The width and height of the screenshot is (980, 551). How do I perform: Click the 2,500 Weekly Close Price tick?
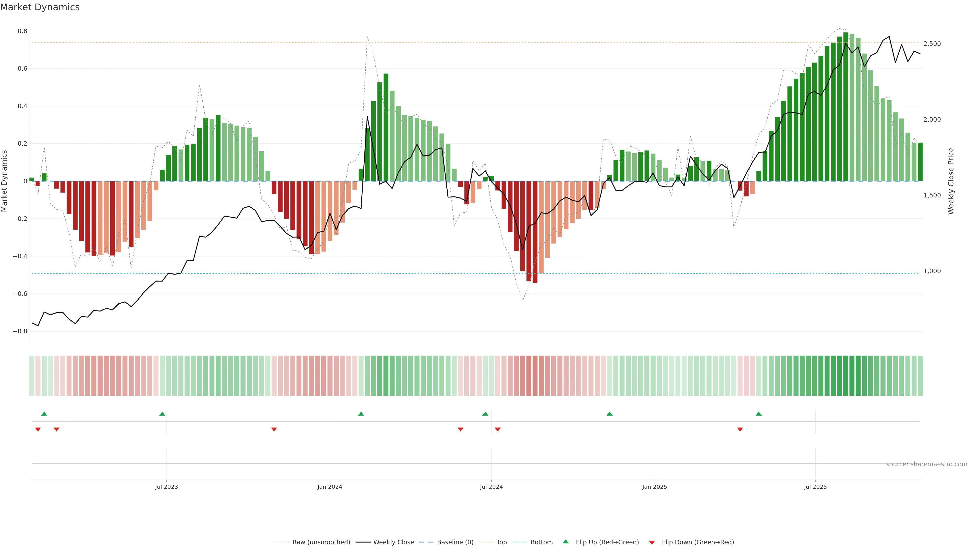932,44
